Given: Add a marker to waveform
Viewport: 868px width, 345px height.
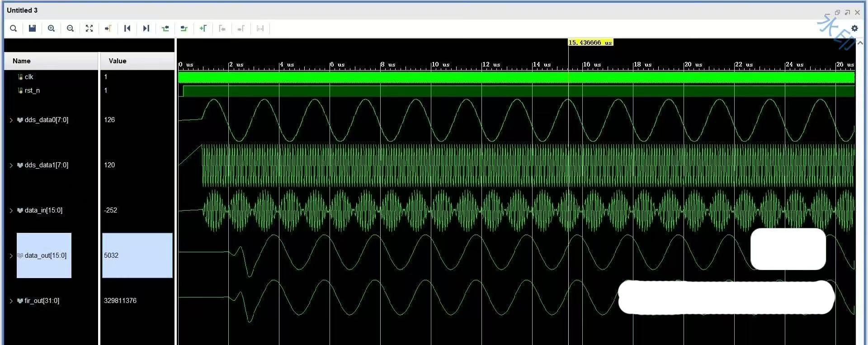Looking at the screenshot, I should [x=203, y=28].
